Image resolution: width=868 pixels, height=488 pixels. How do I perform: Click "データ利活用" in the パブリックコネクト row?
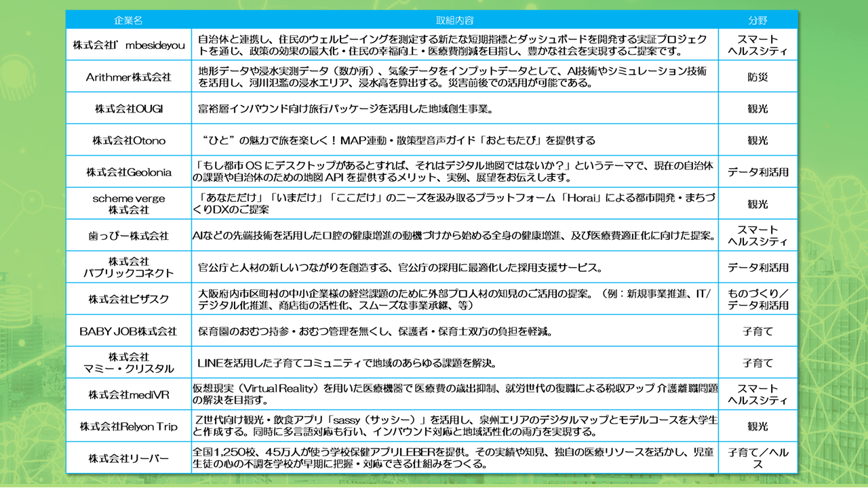(x=758, y=267)
